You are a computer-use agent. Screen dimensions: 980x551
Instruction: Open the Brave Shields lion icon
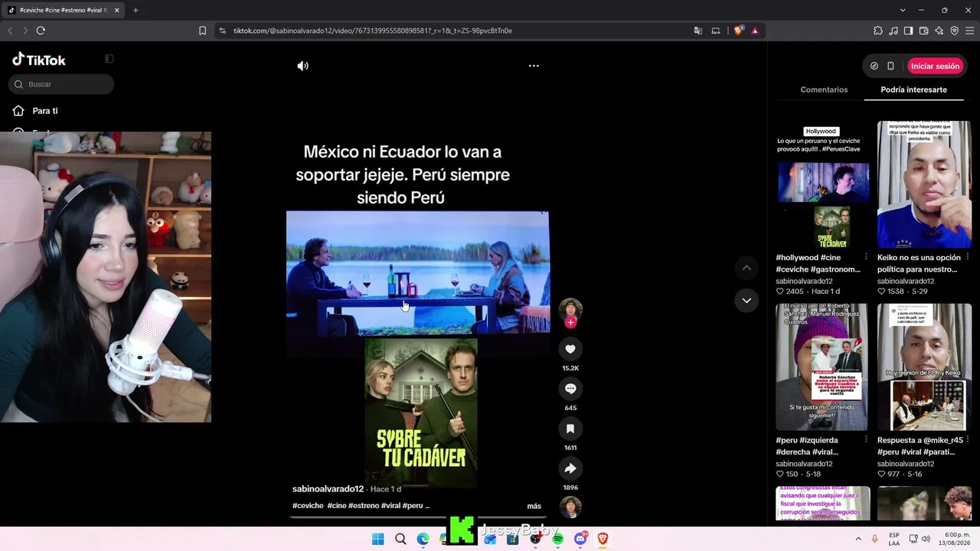click(x=738, y=31)
